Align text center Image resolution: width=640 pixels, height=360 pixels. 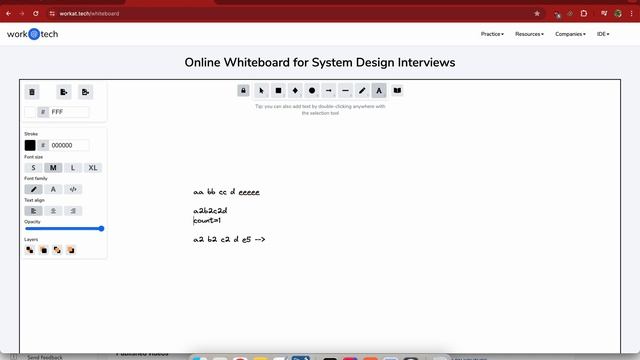53,211
